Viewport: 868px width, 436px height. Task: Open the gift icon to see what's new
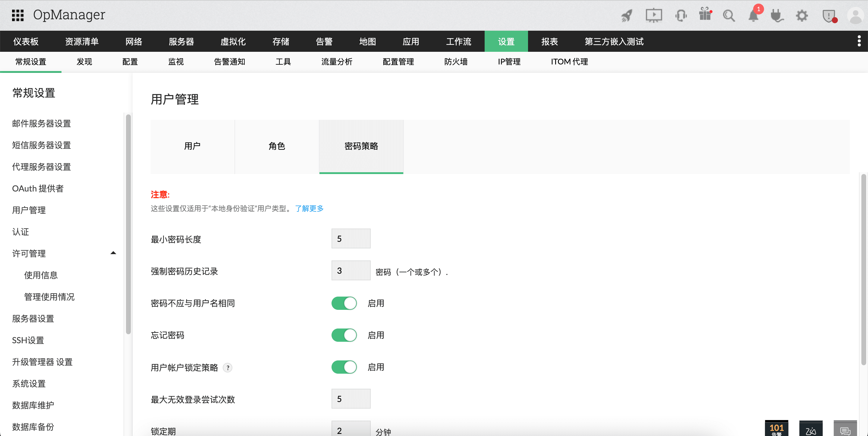705,15
